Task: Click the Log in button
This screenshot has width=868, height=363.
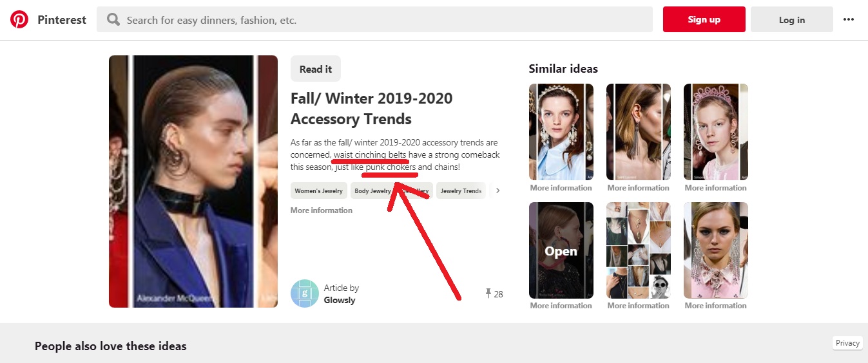Action: 791,20
